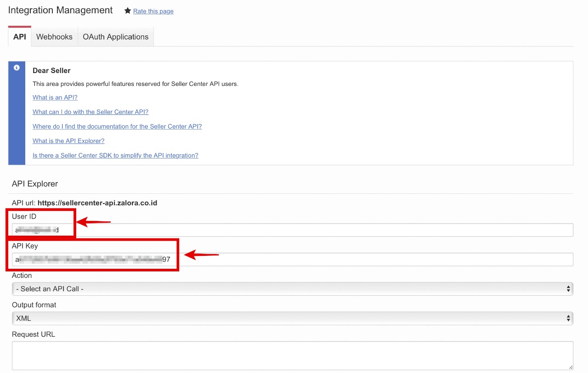Open the 'What is an API?' link
This screenshot has width=588, height=373.
pos(55,97)
